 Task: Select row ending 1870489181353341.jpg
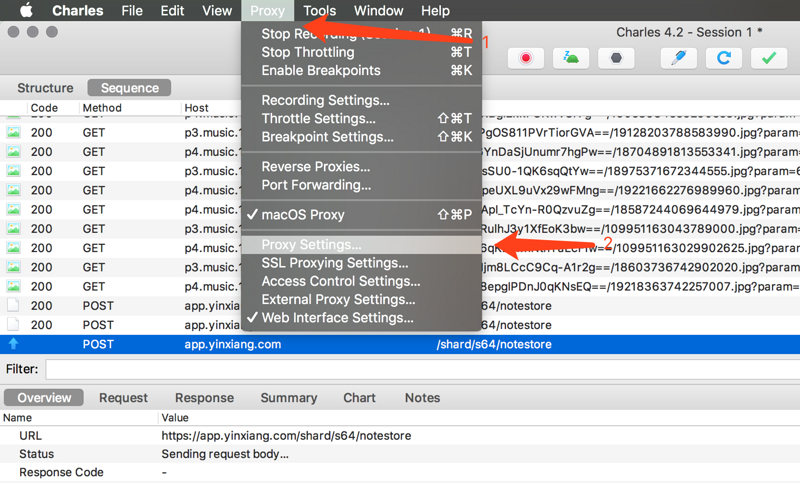click(400, 152)
